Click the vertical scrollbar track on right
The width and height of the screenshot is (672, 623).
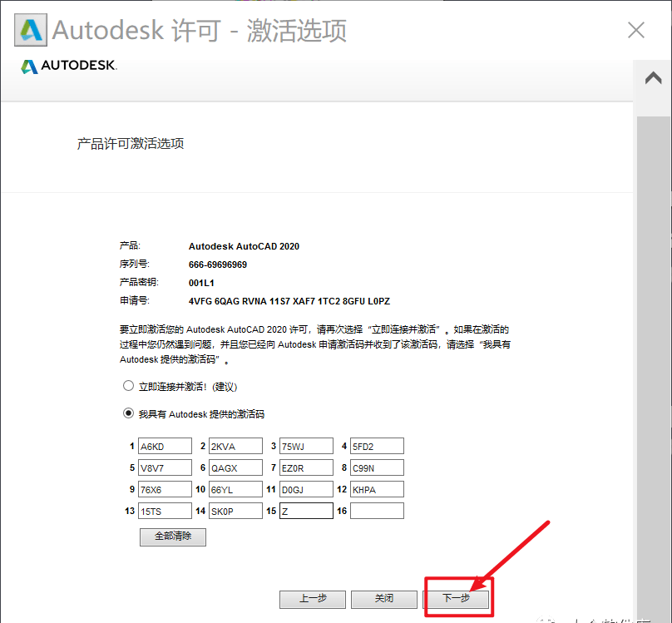tap(653, 333)
